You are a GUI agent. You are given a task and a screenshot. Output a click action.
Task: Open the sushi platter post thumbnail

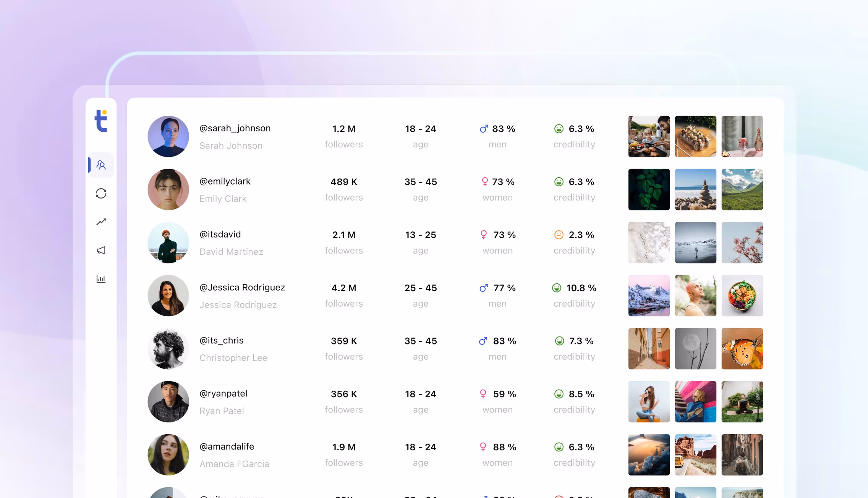(695, 136)
